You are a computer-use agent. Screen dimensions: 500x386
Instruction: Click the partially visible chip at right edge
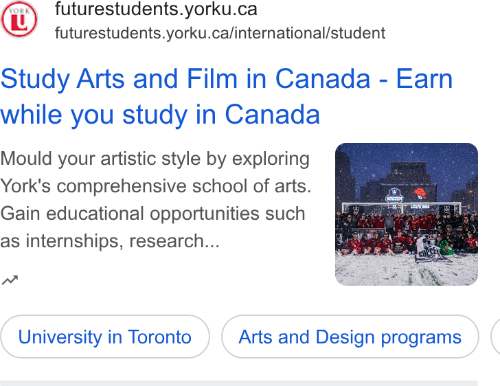(x=496, y=337)
